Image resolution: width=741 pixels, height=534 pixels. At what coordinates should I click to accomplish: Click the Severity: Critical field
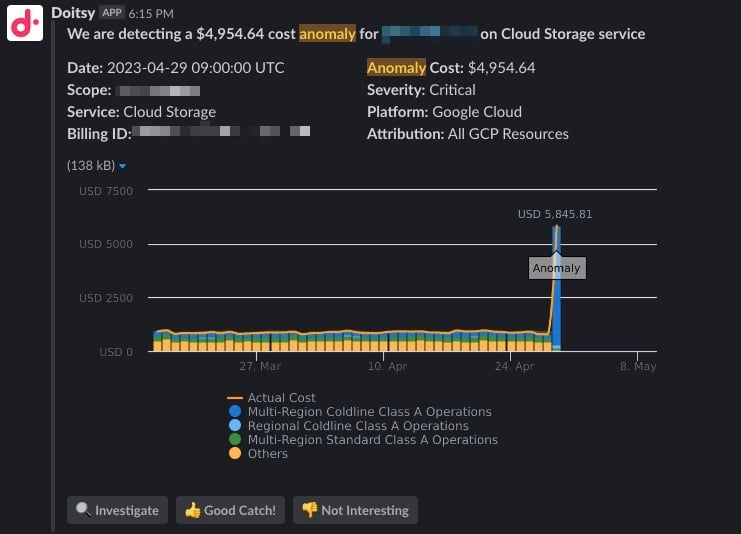pos(422,90)
